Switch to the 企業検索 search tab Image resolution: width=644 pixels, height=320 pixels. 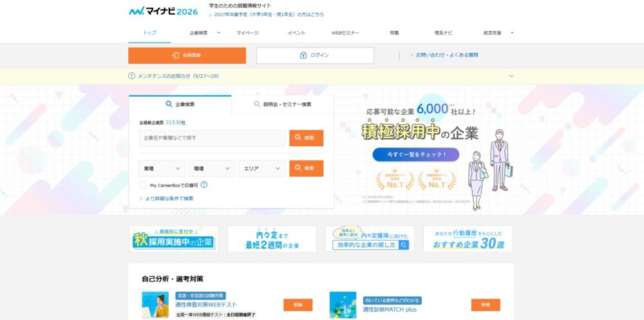click(180, 104)
